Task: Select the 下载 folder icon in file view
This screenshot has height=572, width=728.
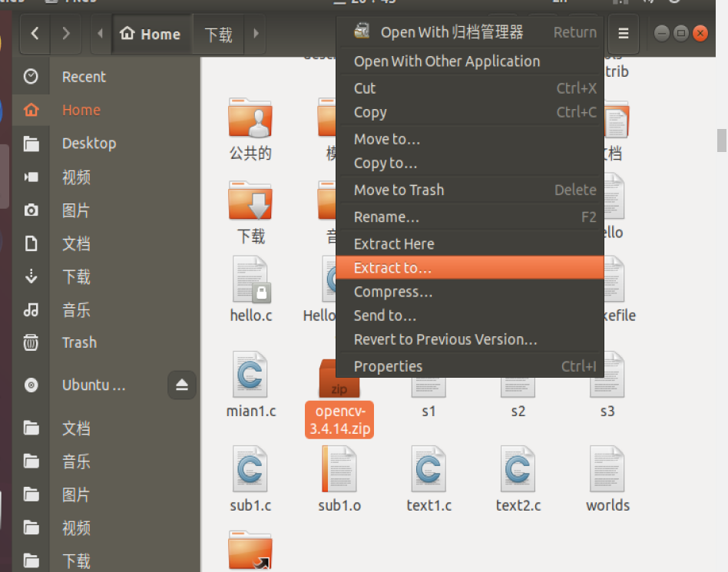Action: (250, 200)
